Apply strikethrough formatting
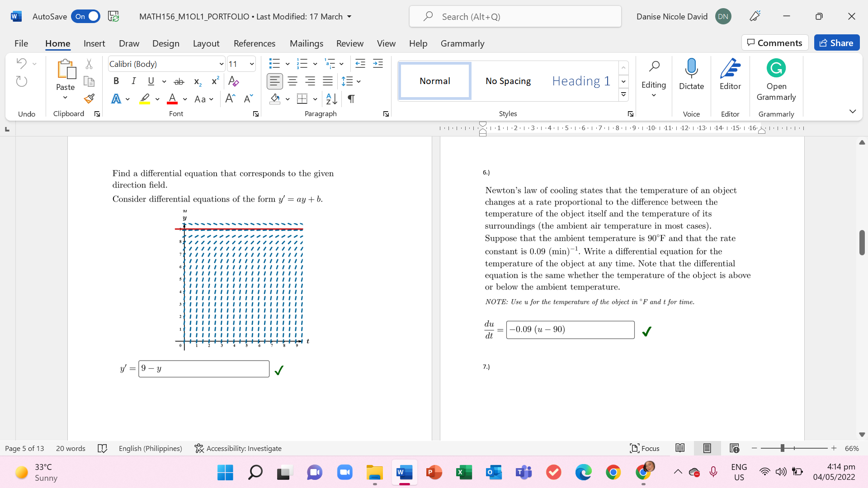 179,81
